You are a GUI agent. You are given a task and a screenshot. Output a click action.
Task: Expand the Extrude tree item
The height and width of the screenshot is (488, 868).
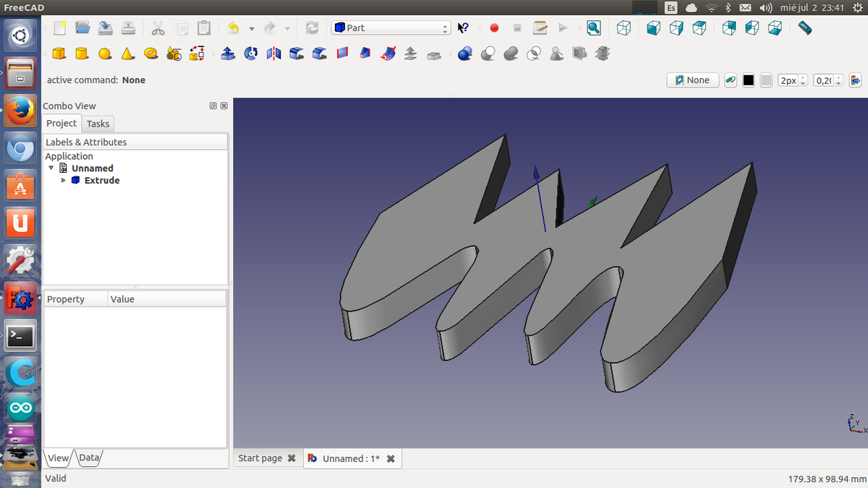click(64, 180)
